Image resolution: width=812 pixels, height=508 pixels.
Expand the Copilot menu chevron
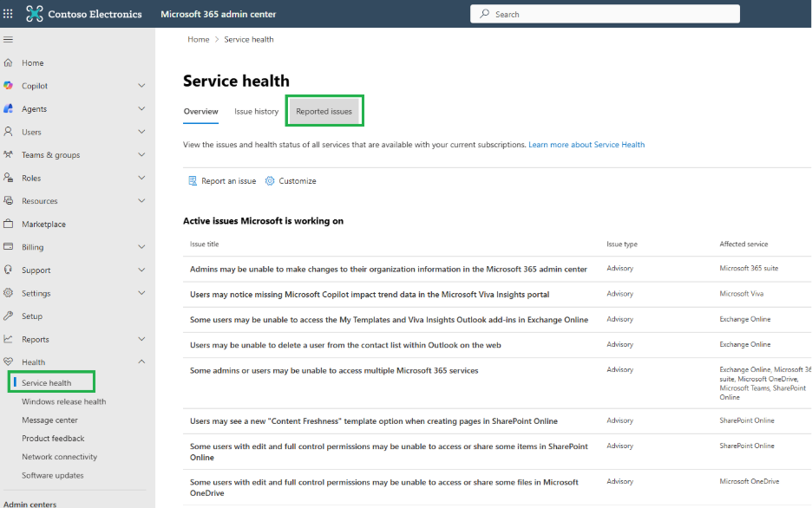(141, 85)
